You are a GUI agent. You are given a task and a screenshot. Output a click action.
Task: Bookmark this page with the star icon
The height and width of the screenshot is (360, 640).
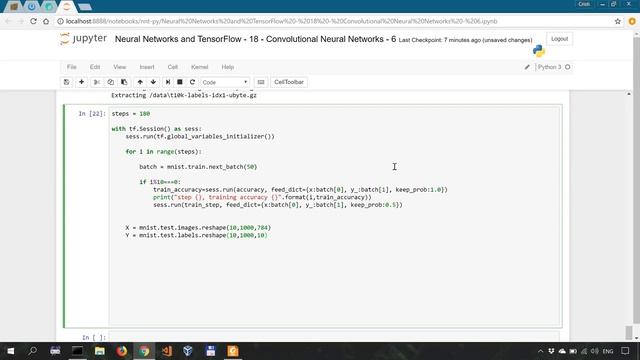618,21
